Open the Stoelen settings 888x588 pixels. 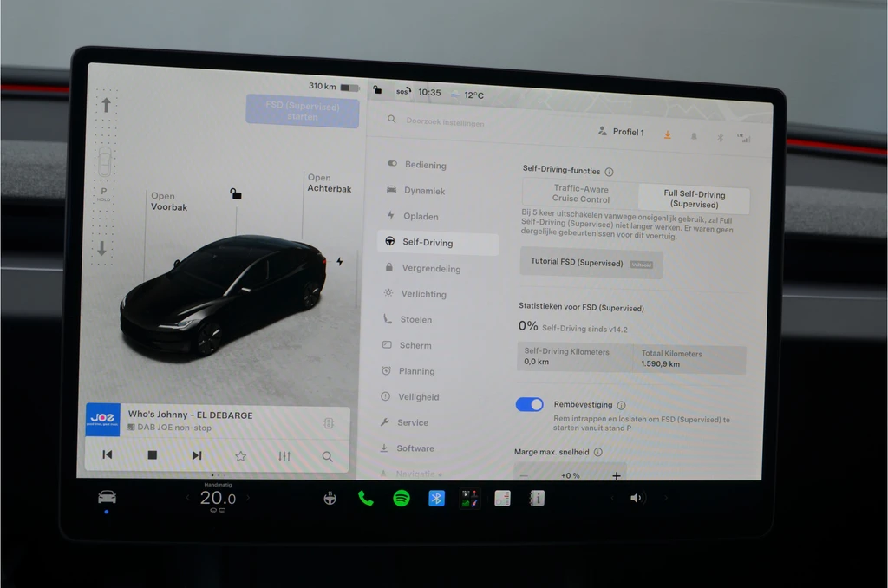point(408,319)
